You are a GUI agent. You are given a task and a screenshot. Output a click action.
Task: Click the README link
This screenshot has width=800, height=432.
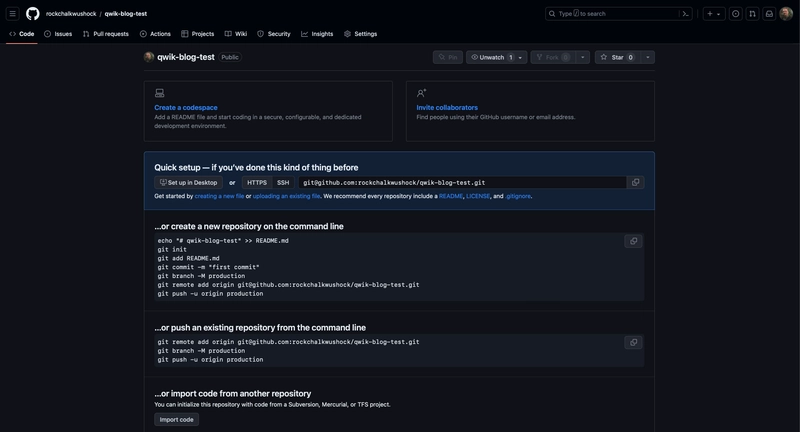[451, 196]
